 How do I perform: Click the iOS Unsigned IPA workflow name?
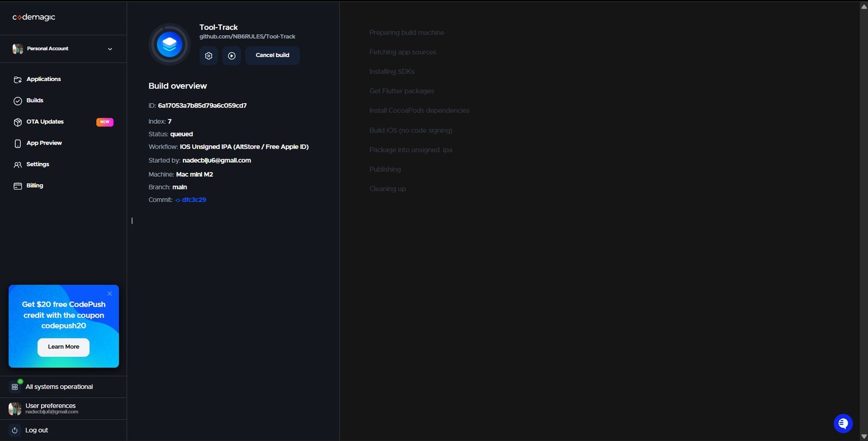click(244, 147)
